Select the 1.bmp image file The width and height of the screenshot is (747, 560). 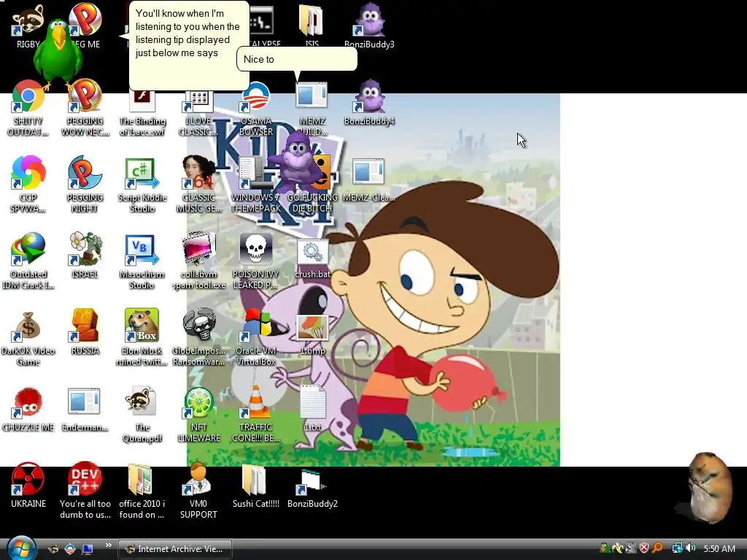click(x=312, y=335)
